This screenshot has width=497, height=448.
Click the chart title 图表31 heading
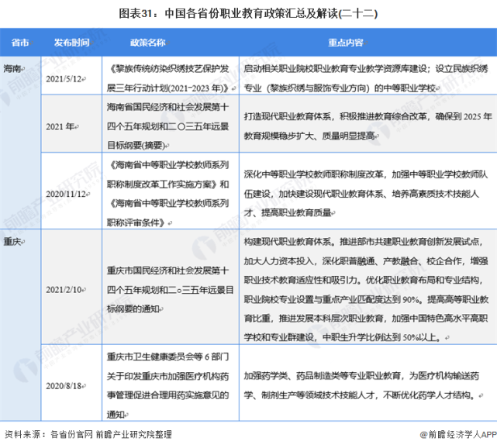tap(248, 13)
